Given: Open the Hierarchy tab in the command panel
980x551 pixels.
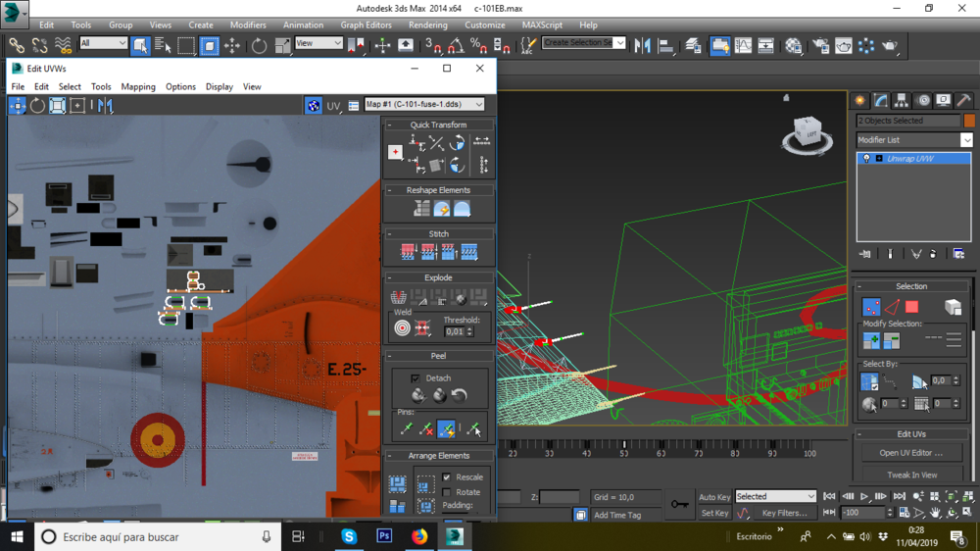Looking at the screenshot, I should click(902, 101).
